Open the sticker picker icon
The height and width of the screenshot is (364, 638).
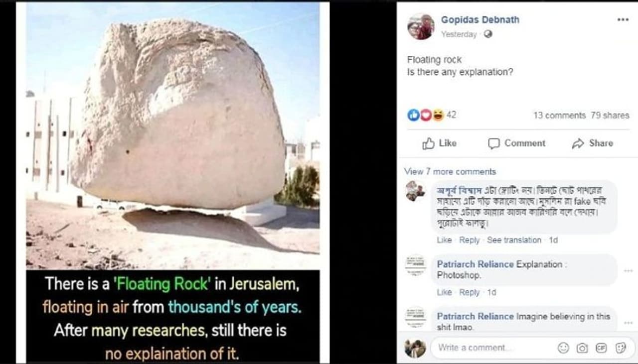(x=621, y=348)
